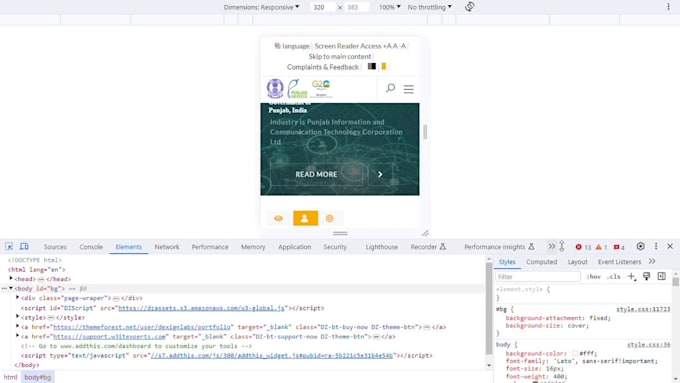The height and width of the screenshot is (383, 680).
Task: Open the Dimensions Responsive dropdown
Action: (x=261, y=7)
